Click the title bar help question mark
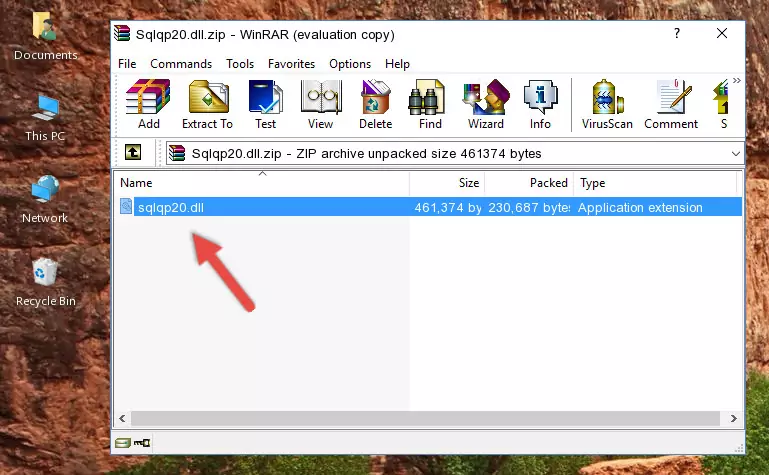 click(x=677, y=33)
